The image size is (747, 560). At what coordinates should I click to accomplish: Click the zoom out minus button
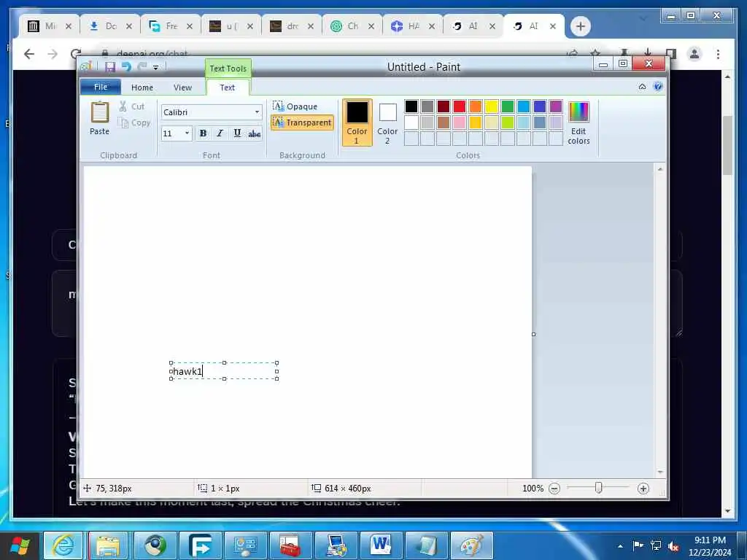click(554, 489)
